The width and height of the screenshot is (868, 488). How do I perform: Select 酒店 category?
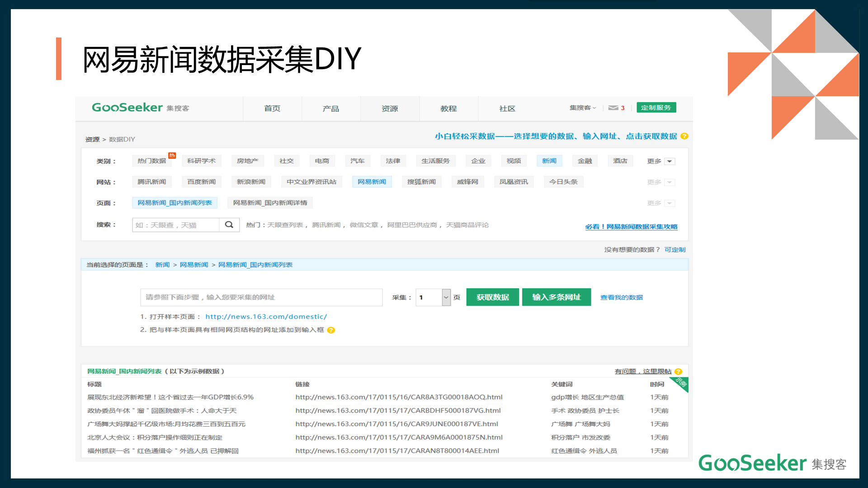click(x=620, y=161)
